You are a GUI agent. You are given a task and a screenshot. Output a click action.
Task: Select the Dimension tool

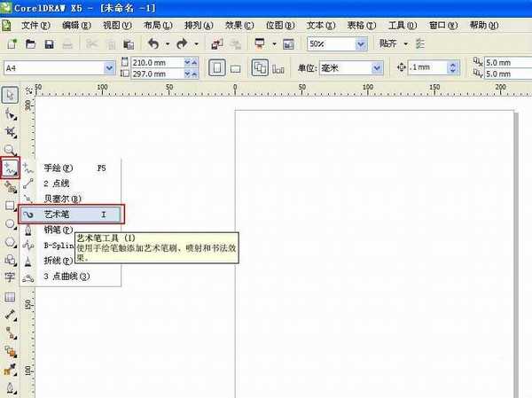(x=10, y=315)
